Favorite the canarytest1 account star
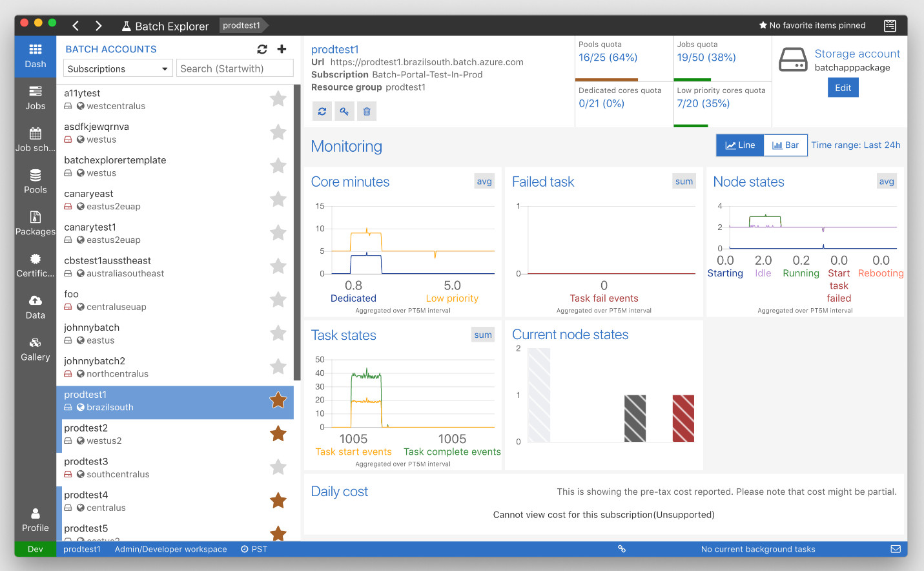924x571 pixels. [278, 233]
